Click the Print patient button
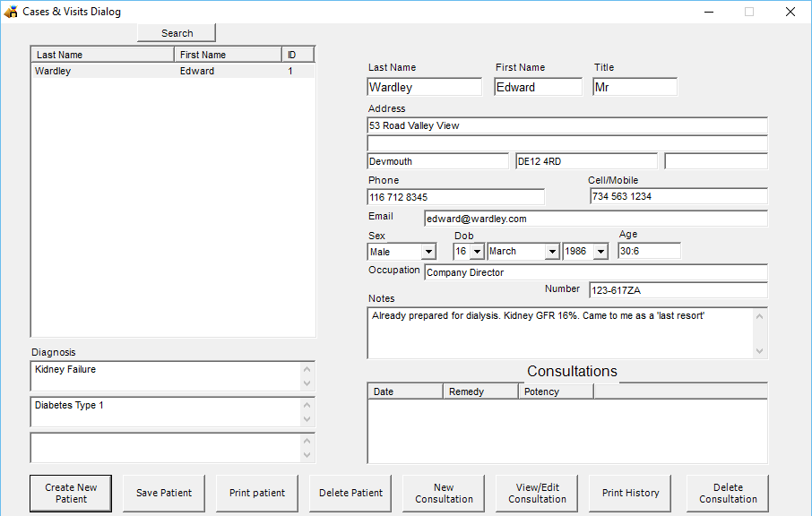The height and width of the screenshot is (516, 812). [257, 494]
